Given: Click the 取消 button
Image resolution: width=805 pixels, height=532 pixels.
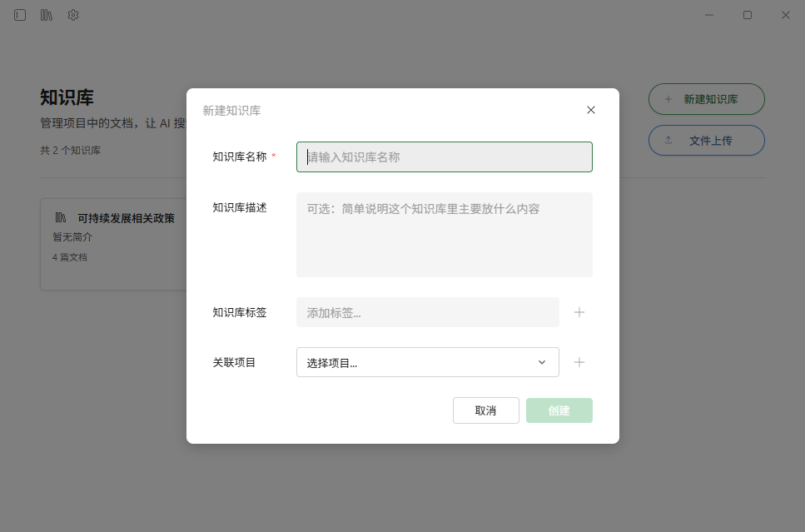Looking at the screenshot, I should tap(485, 410).
